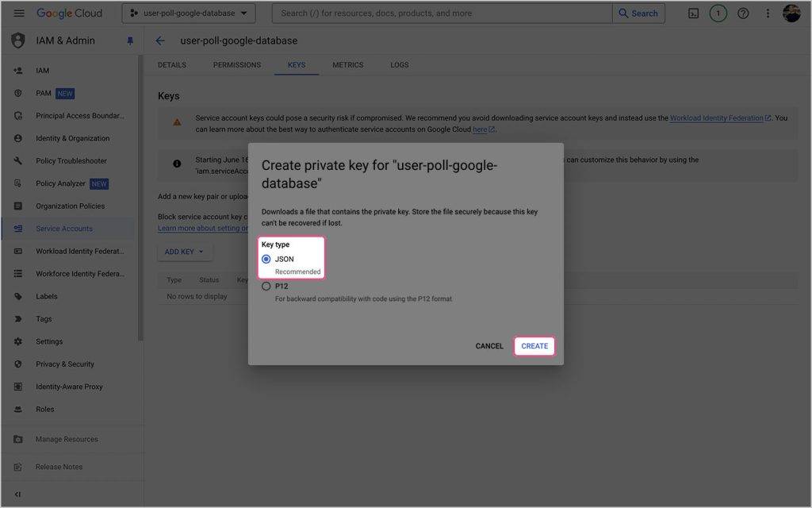The image size is (812, 508).
Task: Expand the ADD KEY dropdown
Action: coord(184,252)
